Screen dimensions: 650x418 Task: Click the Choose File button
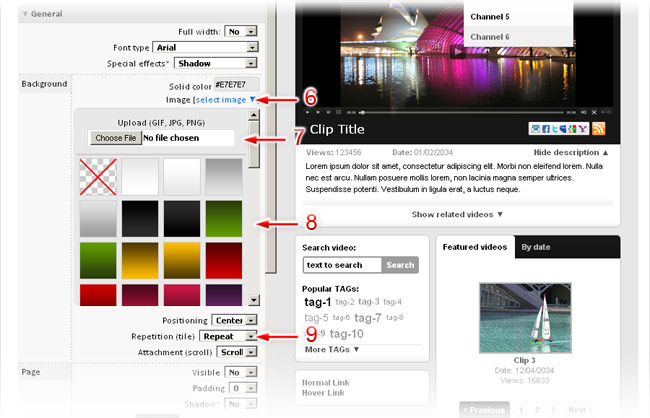[114, 138]
